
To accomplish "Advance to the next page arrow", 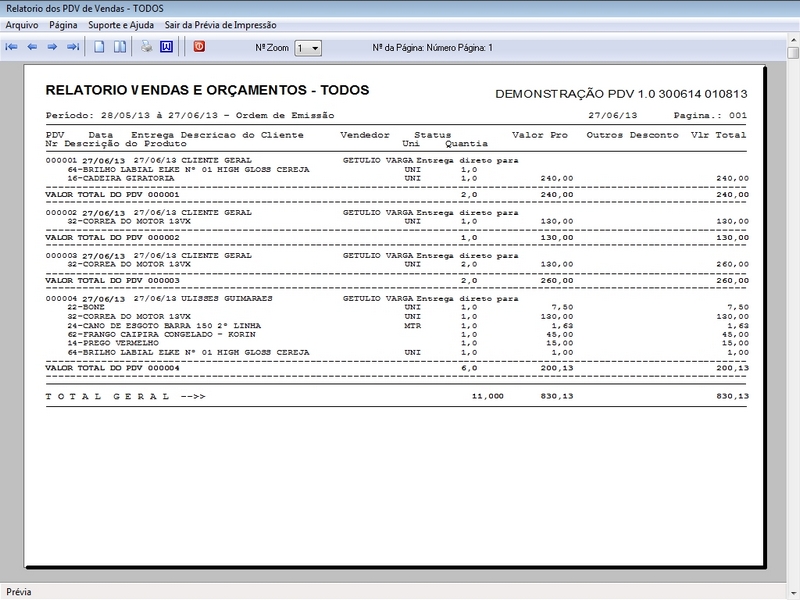I will (x=52, y=47).
